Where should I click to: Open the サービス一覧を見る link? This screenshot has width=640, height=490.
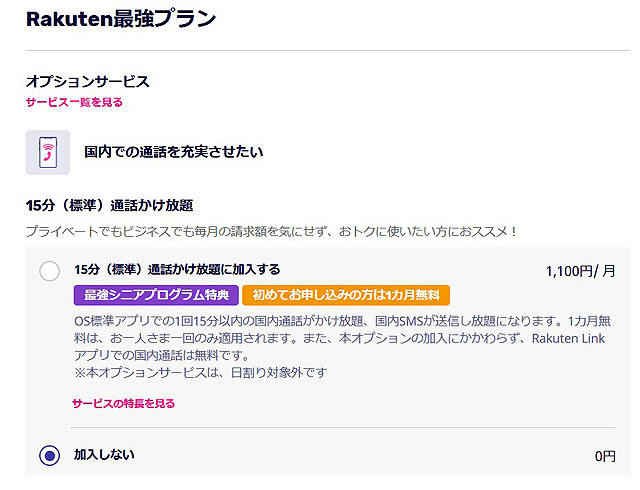(74, 102)
